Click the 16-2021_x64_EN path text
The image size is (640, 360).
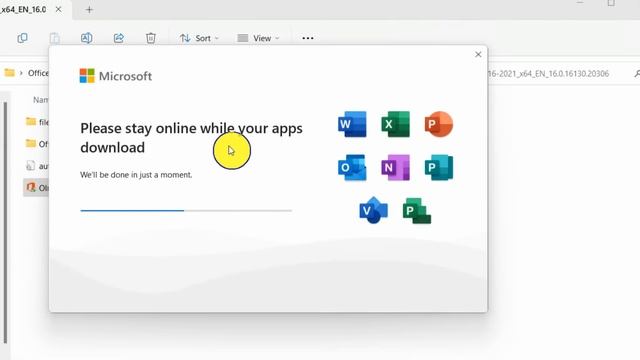pos(549,73)
